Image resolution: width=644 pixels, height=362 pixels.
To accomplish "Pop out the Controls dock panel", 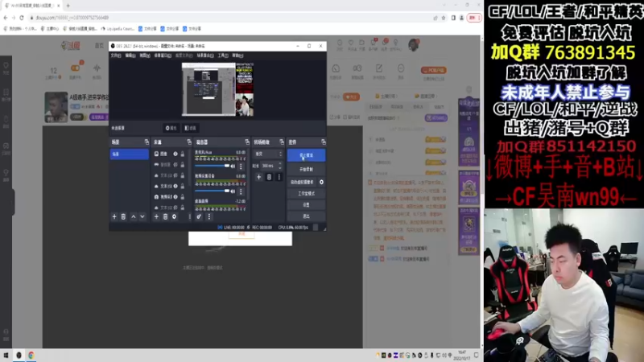I will point(324,142).
